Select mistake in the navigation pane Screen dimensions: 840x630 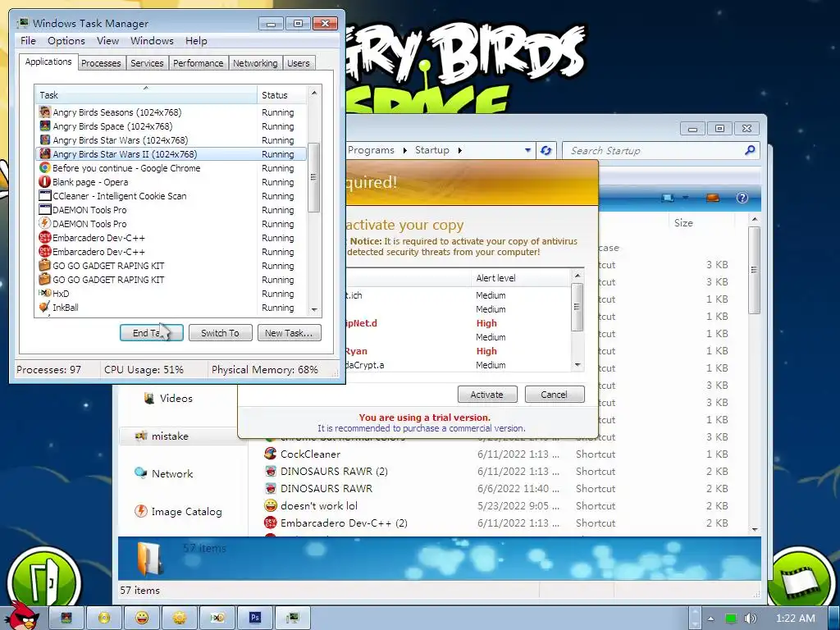point(162,436)
